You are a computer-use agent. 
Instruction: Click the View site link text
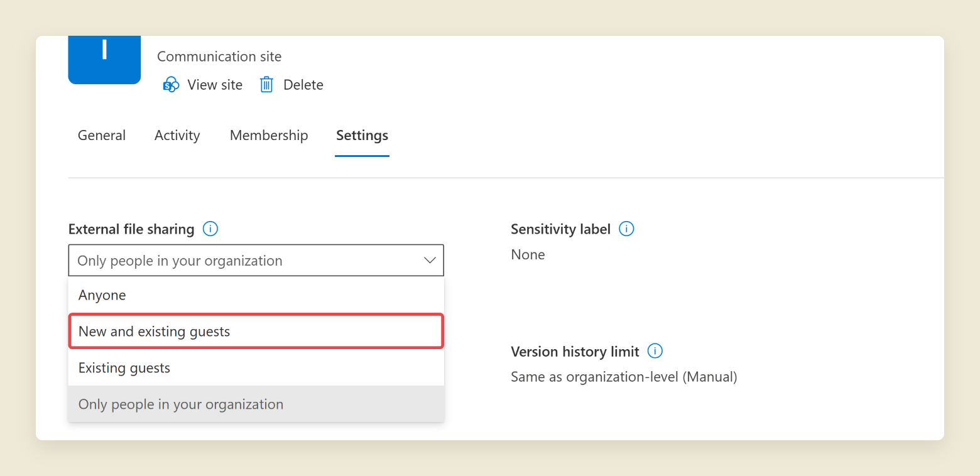[215, 85]
